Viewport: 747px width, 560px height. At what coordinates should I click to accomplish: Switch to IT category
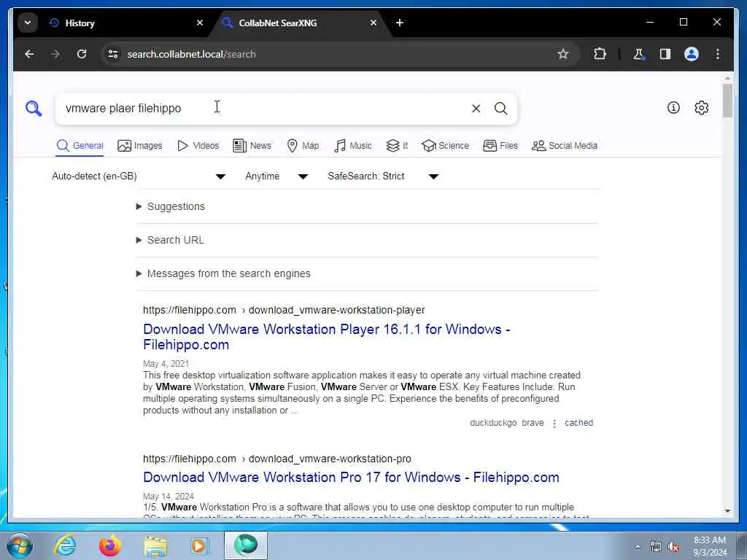[397, 146]
